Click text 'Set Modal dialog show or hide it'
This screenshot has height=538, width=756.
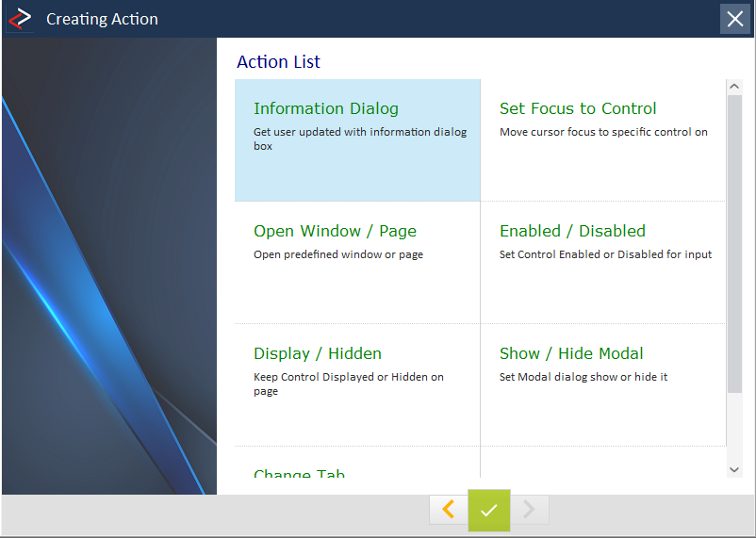pos(583,377)
